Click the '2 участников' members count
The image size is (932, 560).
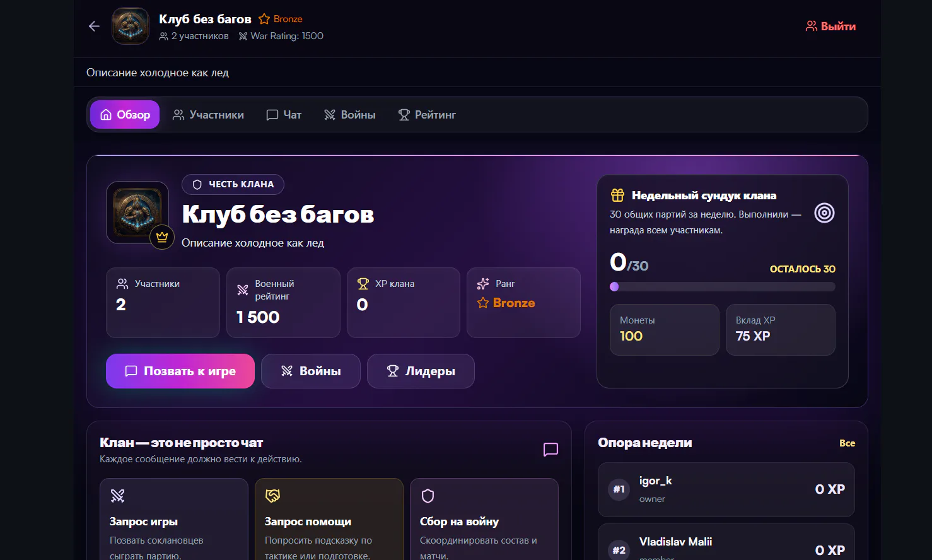point(194,36)
